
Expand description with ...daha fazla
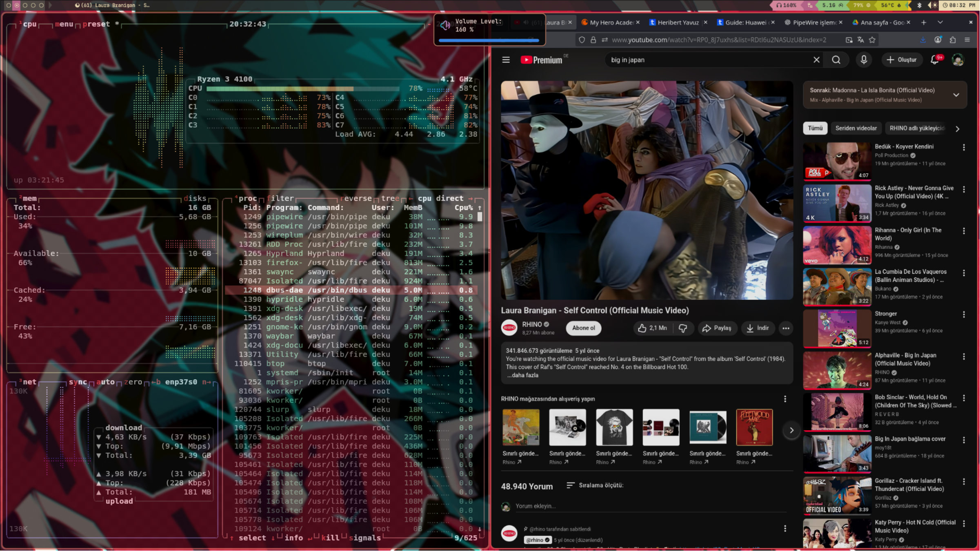[x=523, y=375]
